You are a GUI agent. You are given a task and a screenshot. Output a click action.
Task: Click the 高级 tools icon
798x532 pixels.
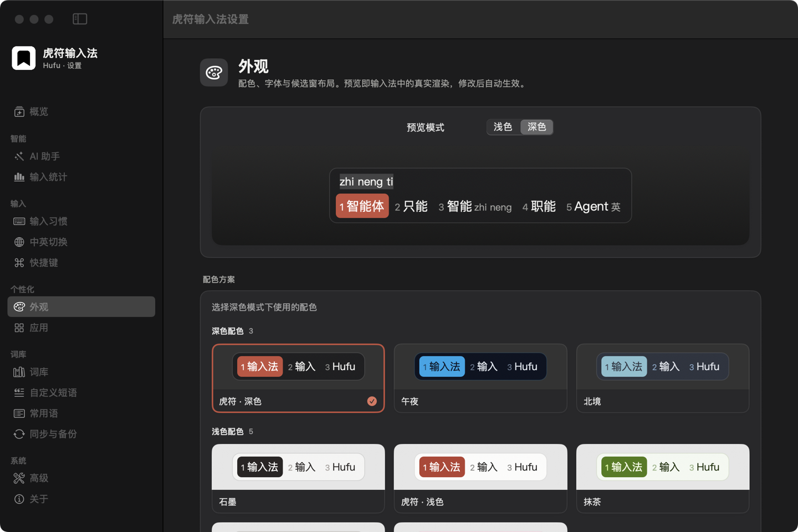19,478
